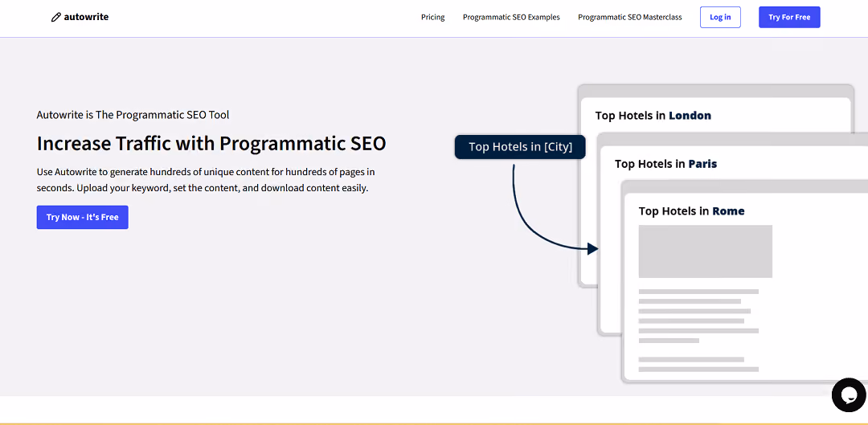
Task: Open the Pricing page
Action: tap(433, 17)
